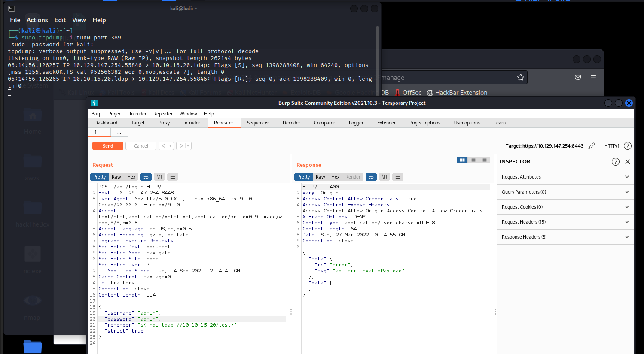Image resolution: width=644 pixels, height=354 pixels.
Task: Switch to the Proxy tab
Action: 164,123
